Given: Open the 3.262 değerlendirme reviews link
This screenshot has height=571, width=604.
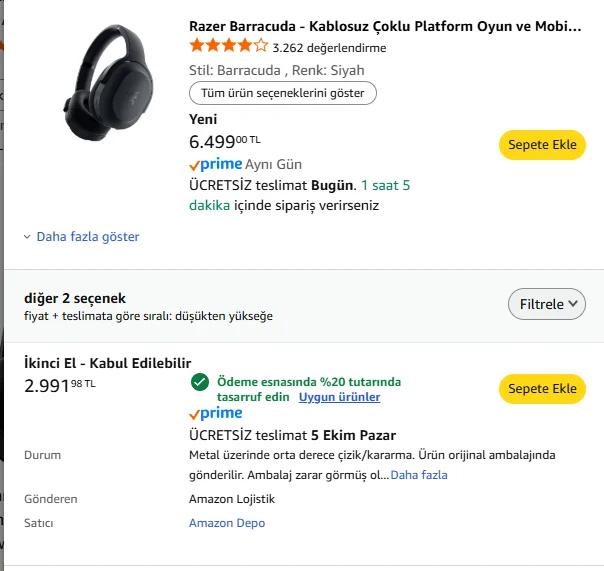Looking at the screenshot, I should 329,47.
